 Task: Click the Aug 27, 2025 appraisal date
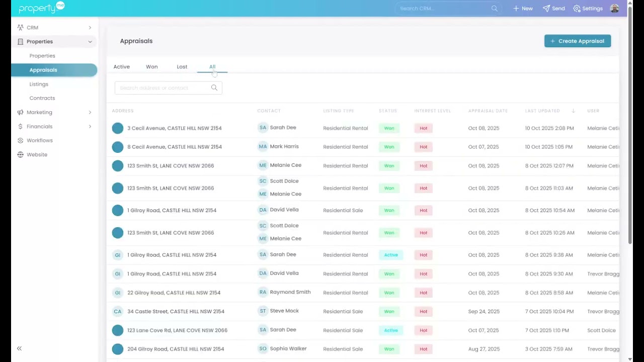pos(484,349)
